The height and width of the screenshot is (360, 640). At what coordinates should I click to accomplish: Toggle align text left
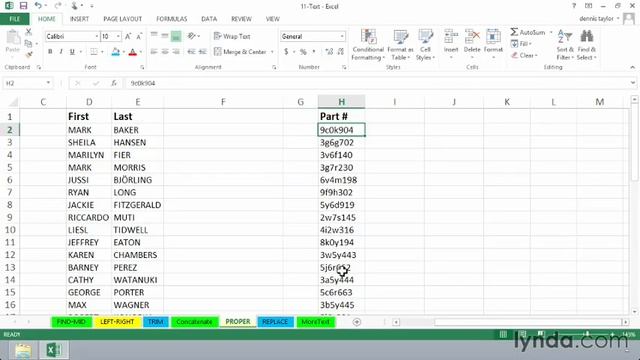point(154,51)
